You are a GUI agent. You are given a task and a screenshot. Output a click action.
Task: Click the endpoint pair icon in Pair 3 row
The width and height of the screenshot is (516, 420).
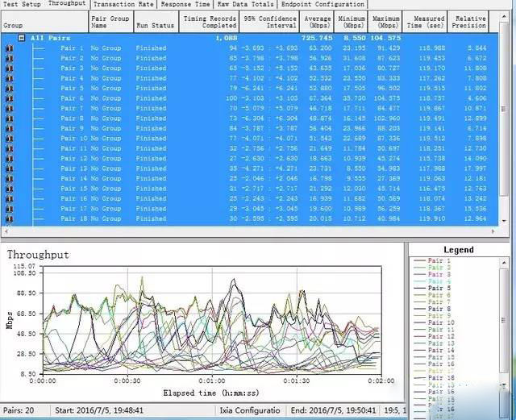tap(9, 69)
